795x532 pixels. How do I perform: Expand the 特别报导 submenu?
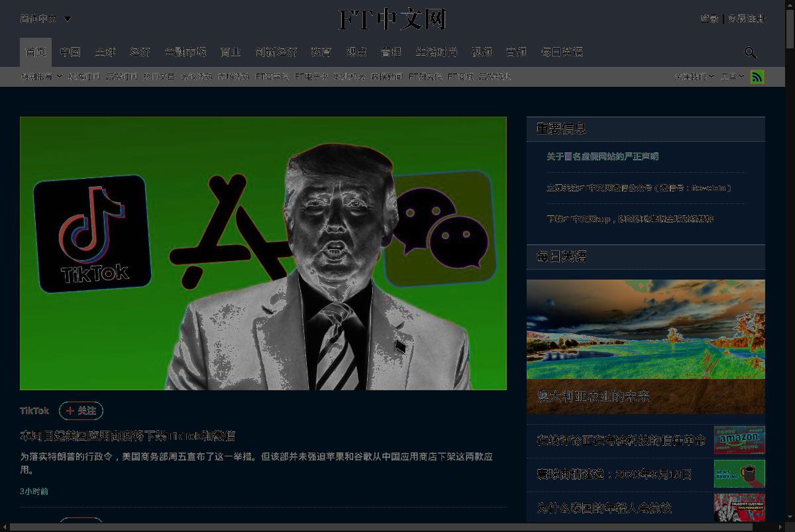[x=41, y=77]
